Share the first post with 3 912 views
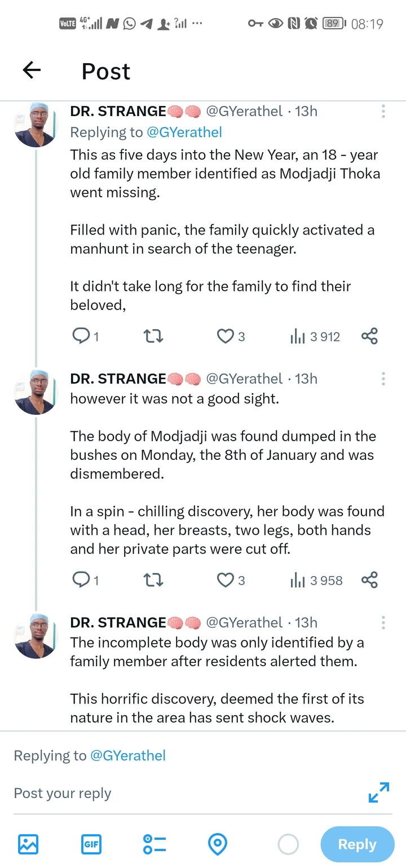 click(369, 336)
